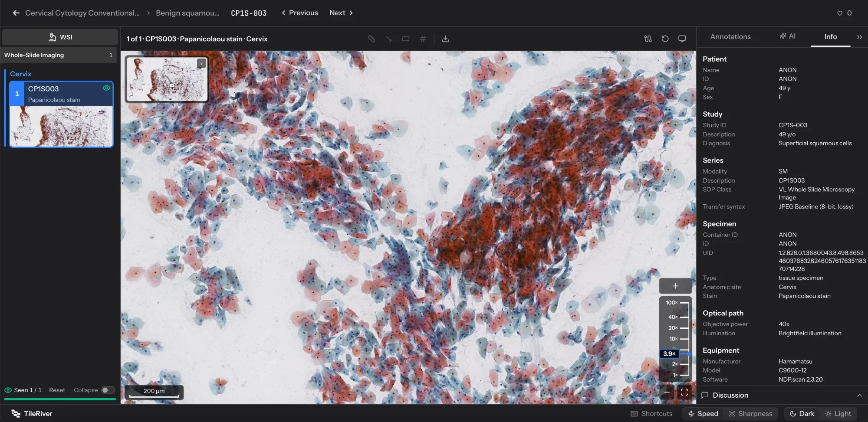Download the current slide image

pos(445,39)
